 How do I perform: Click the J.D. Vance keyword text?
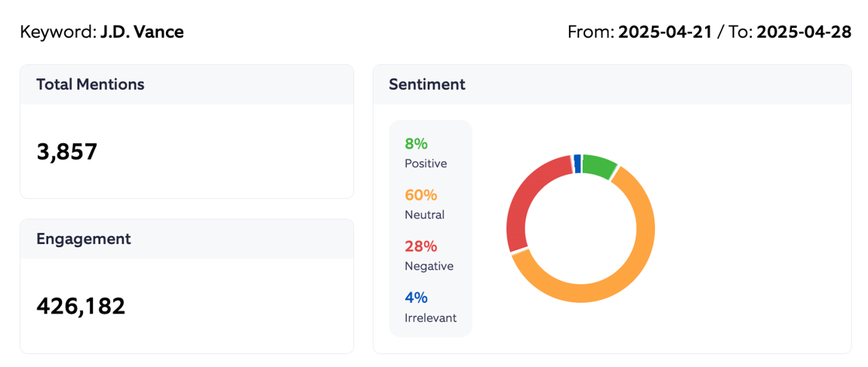pos(142,33)
